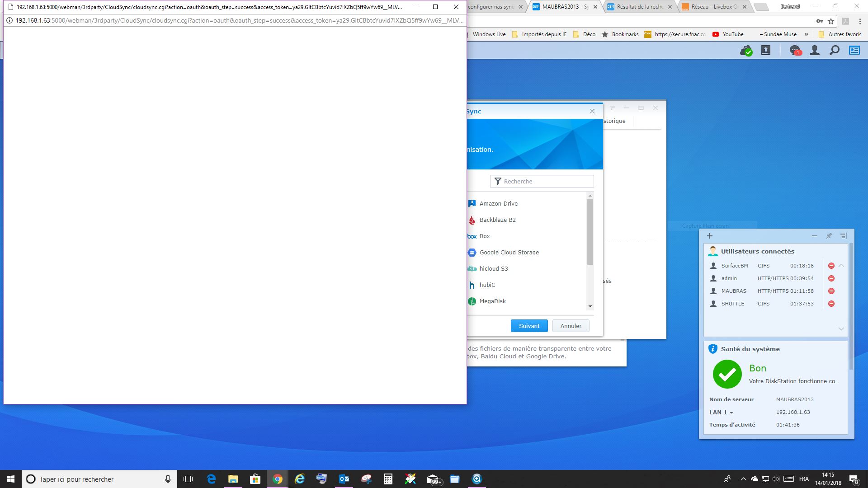Click the PDF extension icon in Chrome

tap(845, 21)
